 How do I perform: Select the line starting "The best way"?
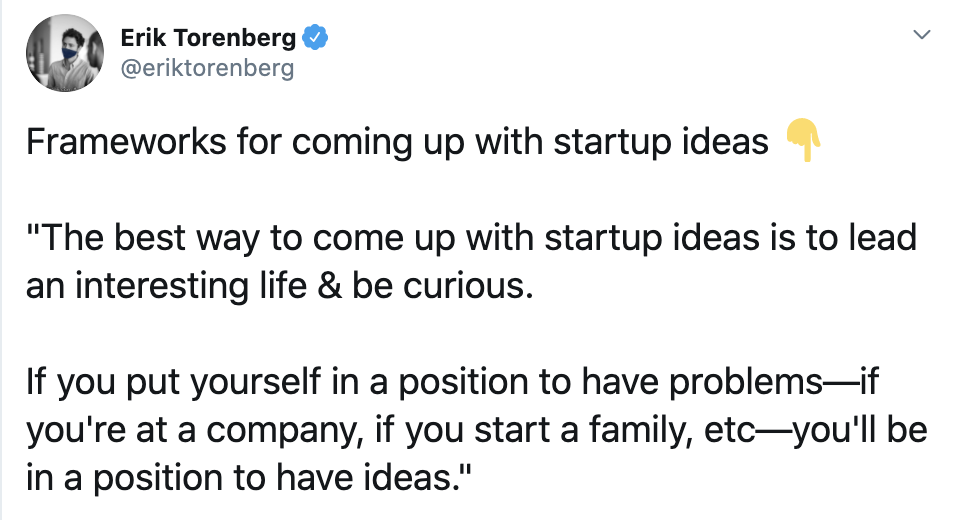tap(471, 238)
